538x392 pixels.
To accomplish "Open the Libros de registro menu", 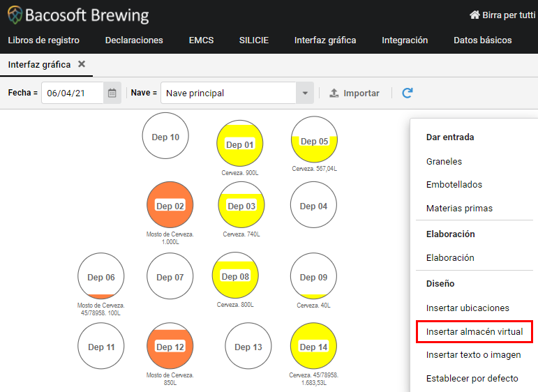I will click(43, 40).
